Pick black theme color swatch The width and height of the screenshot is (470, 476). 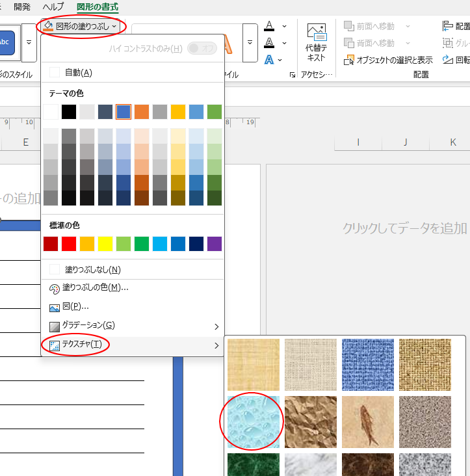point(69,112)
